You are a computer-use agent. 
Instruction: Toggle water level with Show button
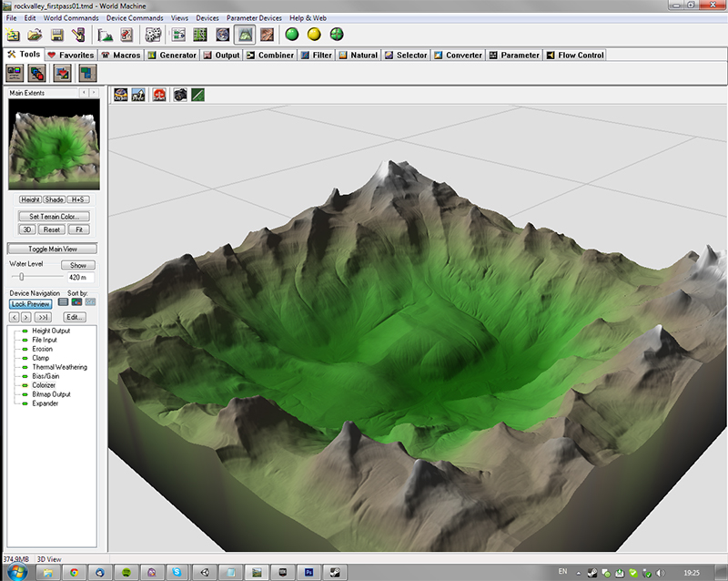(77, 265)
